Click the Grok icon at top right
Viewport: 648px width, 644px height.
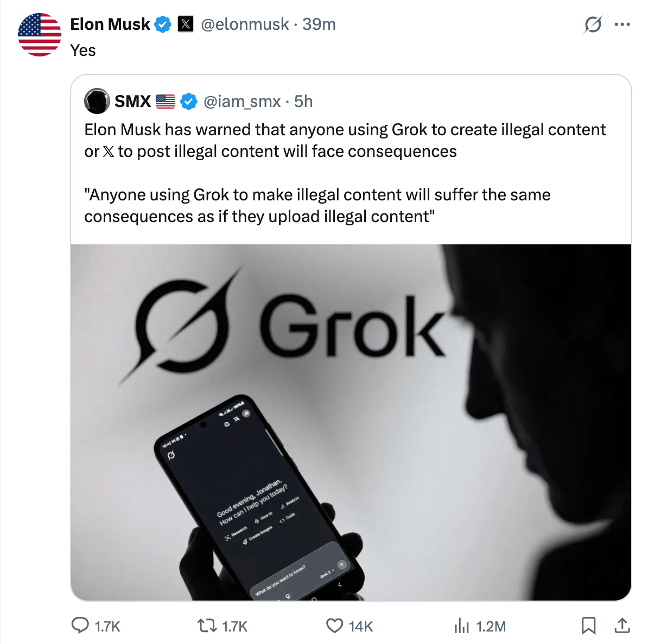click(593, 24)
